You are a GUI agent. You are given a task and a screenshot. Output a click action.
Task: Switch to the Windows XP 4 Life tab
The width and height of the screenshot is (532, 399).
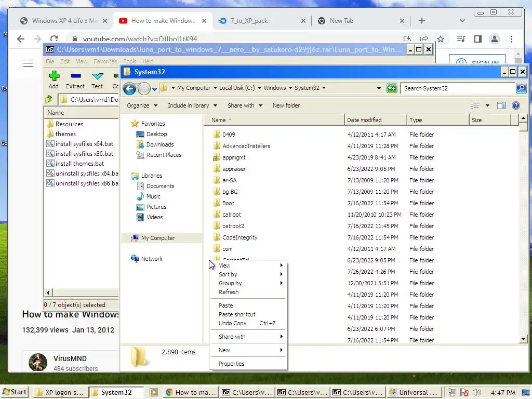pos(64,21)
